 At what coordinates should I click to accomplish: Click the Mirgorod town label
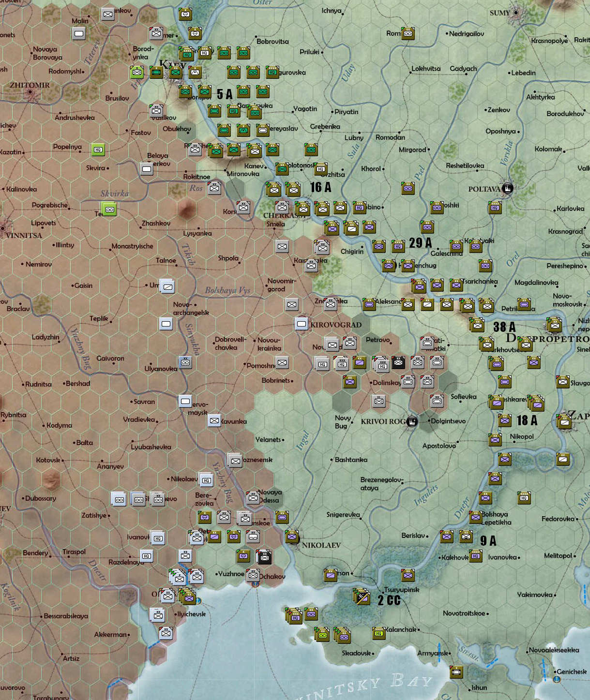coord(412,149)
